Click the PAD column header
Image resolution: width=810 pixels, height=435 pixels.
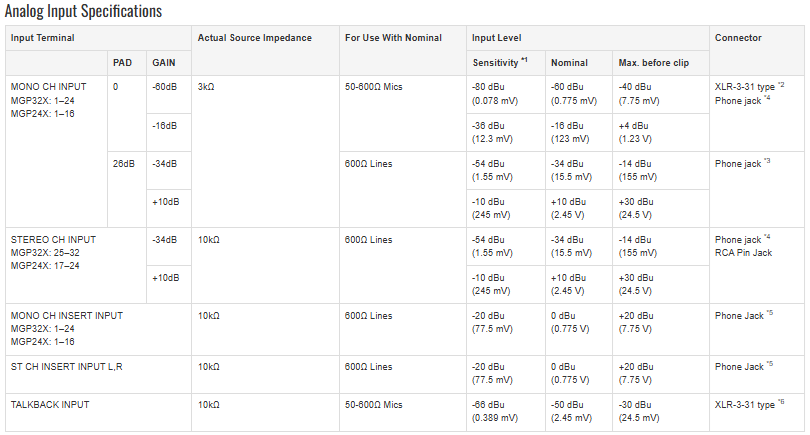(x=122, y=63)
